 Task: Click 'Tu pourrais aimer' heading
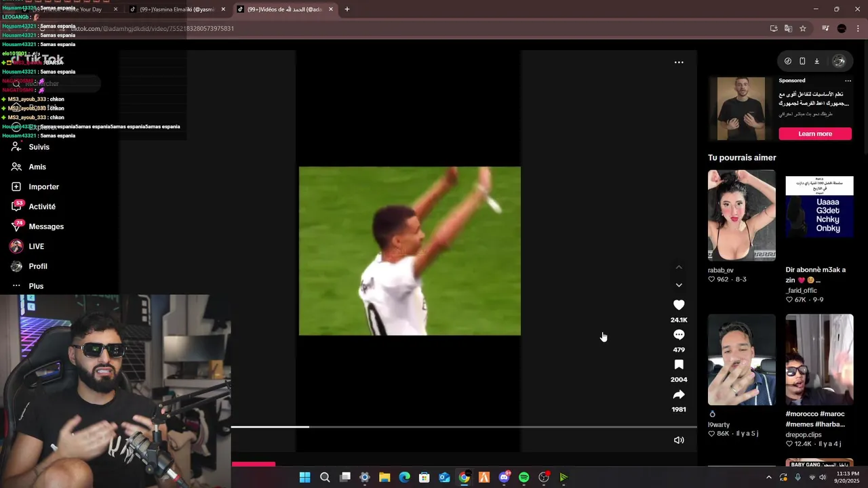[742, 158]
